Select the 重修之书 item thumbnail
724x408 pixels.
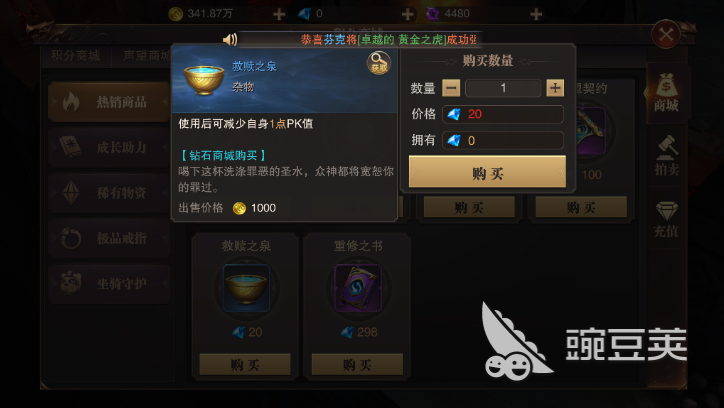click(x=358, y=289)
